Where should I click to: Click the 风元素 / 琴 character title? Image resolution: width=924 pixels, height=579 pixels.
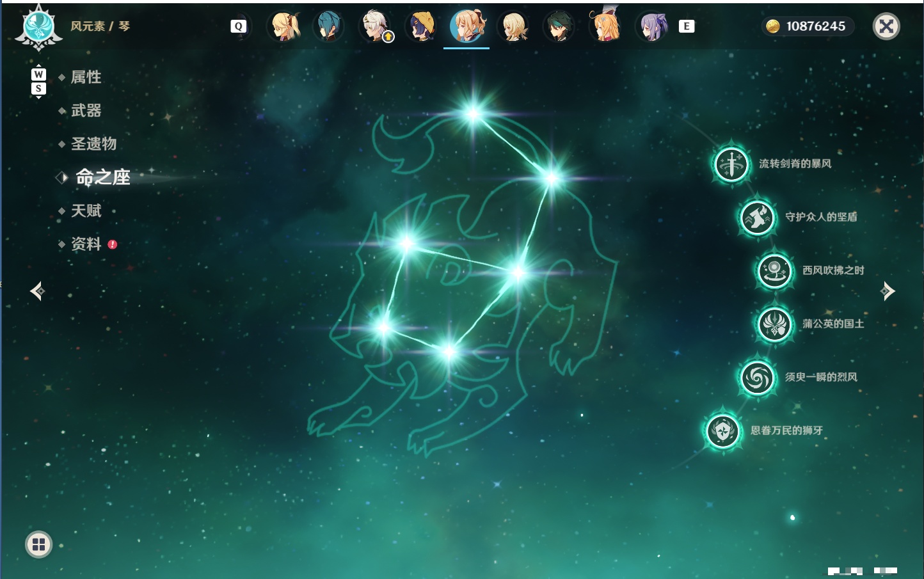[100, 26]
